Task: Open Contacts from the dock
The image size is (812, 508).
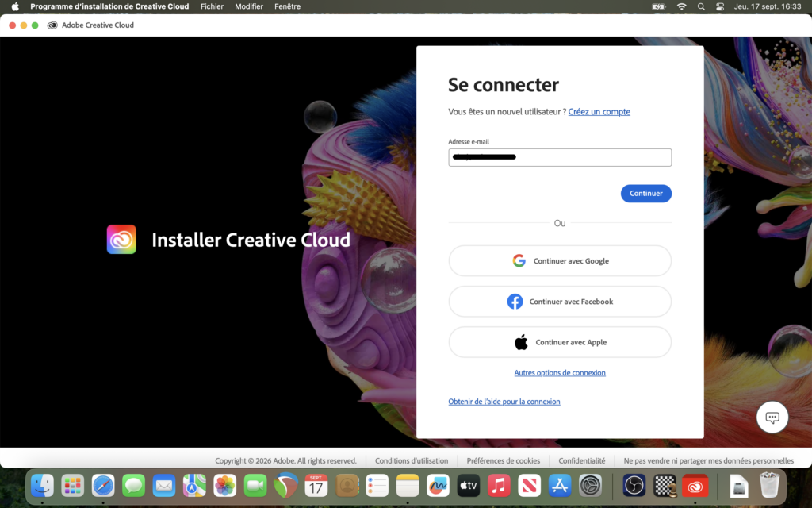Action: [x=347, y=486]
